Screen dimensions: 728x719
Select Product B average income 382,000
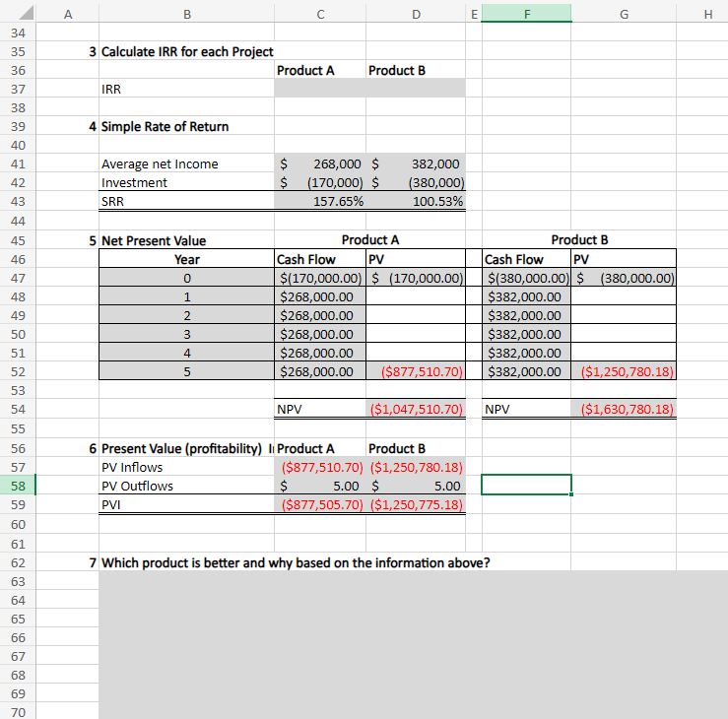coord(416,163)
